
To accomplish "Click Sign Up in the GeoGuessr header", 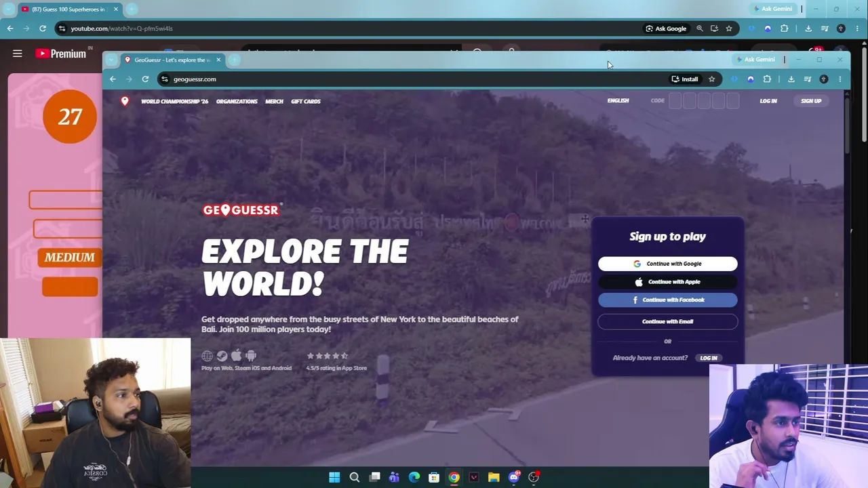I will coord(811,101).
